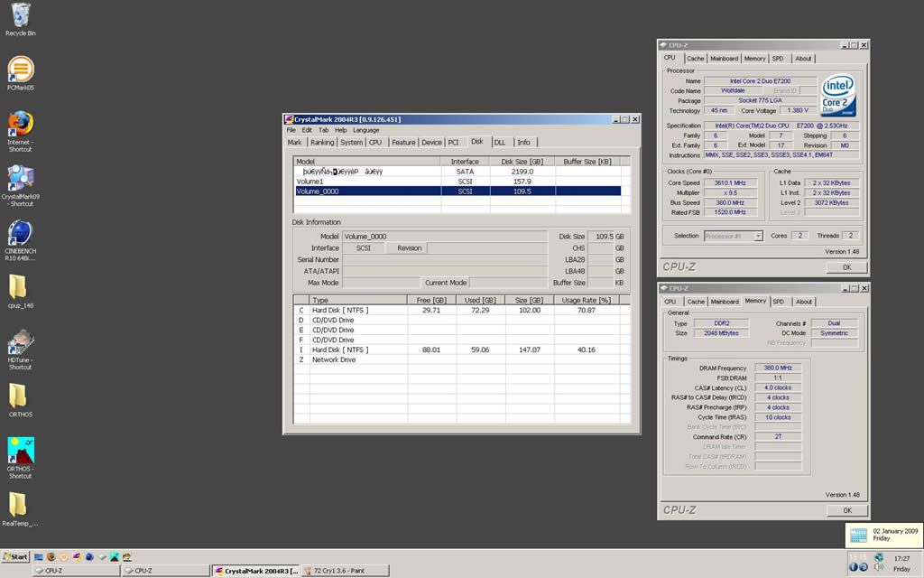924x578 pixels.
Task: Click the Interface column header in disk list
Action: (465, 162)
